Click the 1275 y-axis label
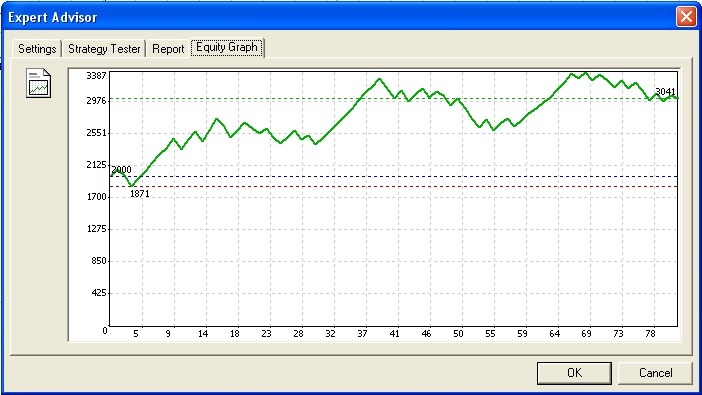The width and height of the screenshot is (702, 395). click(x=96, y=229)
